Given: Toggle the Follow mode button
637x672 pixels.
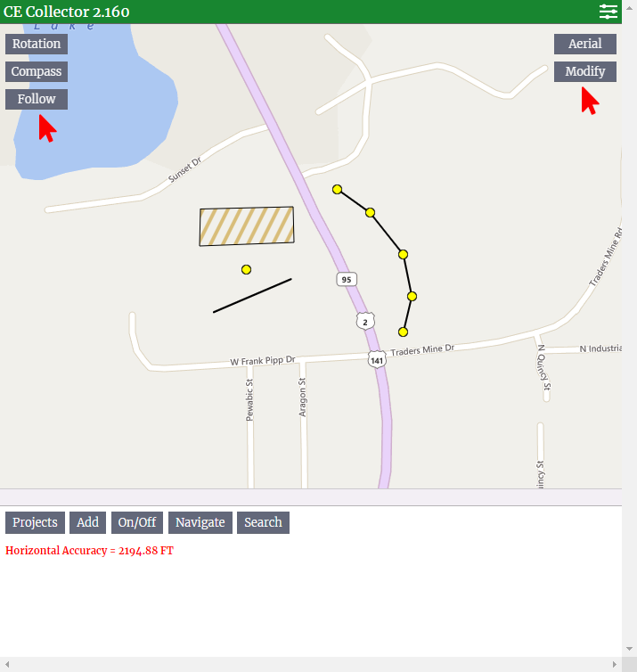Looking at the screenshot, I should pos(37,99).
